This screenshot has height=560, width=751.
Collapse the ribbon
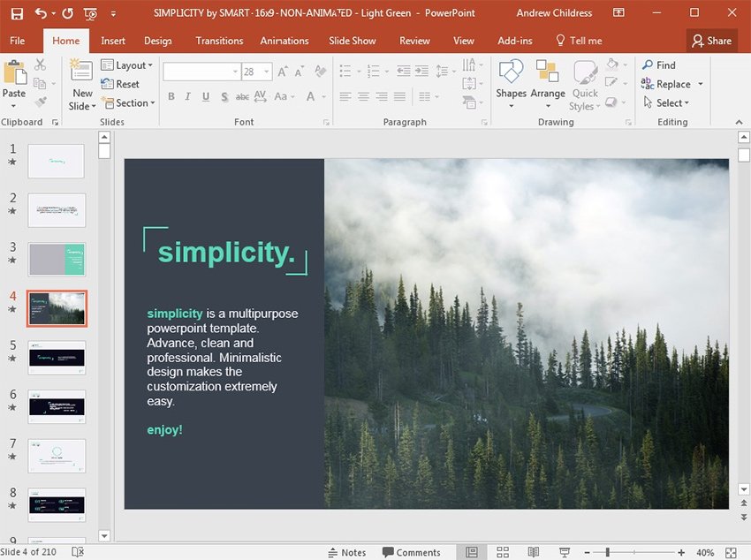pos(739,122)
